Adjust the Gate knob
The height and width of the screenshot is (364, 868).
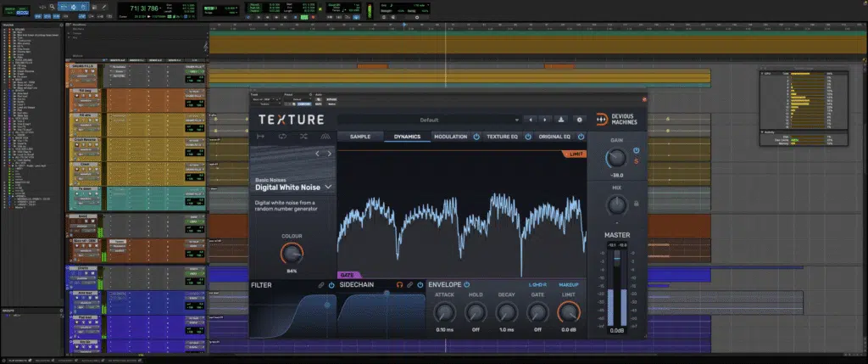[537, 312]
